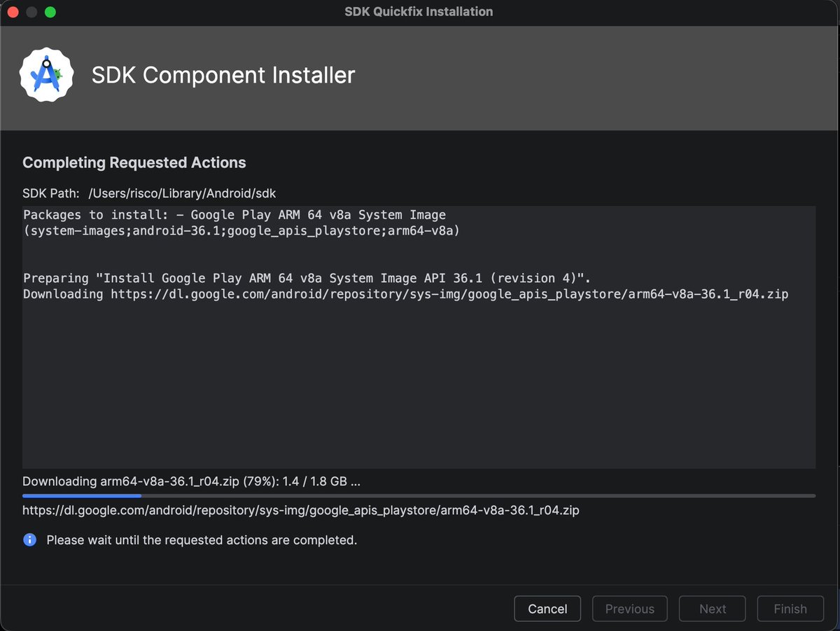Click the system-images;android-36.1 package identifier line
The width and height of the screenshot is (840, 631).
pyautogui.click(x=241, y=230)
